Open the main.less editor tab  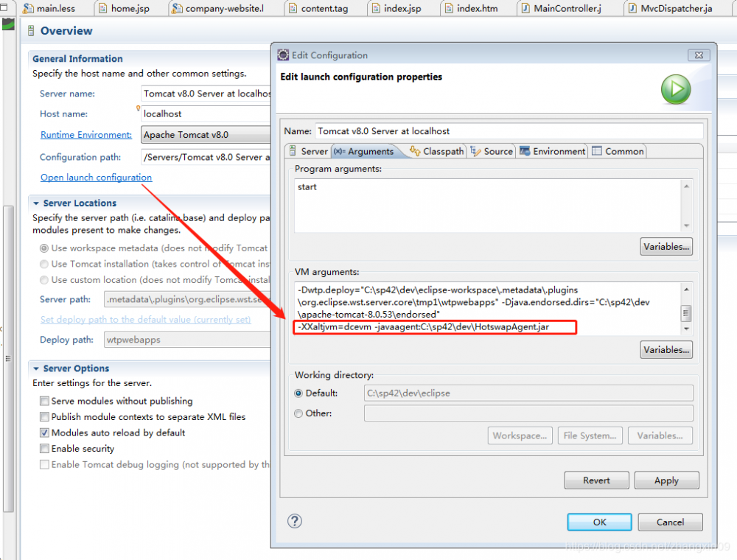[x=49, y=8]
